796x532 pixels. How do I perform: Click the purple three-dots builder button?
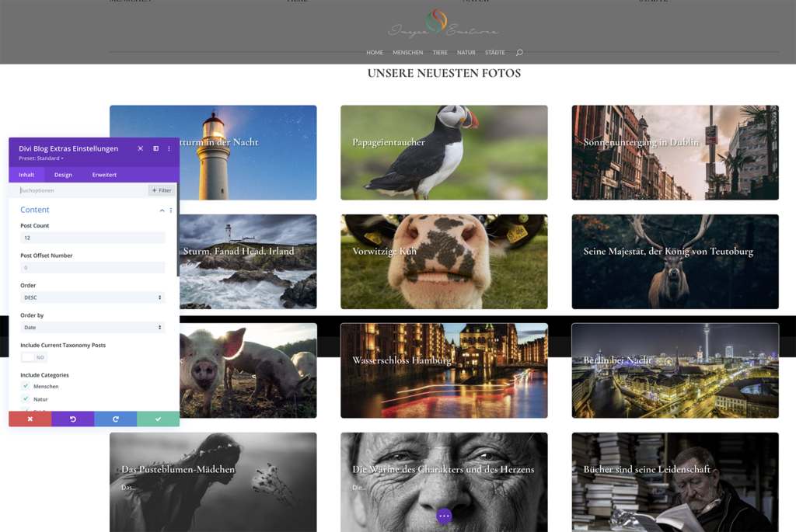(444, 516)
